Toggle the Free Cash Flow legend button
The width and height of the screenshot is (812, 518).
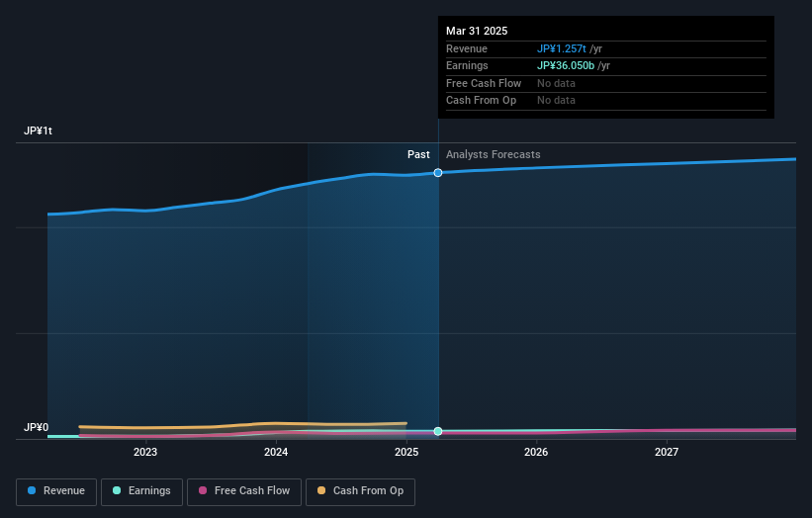(244, 491)
